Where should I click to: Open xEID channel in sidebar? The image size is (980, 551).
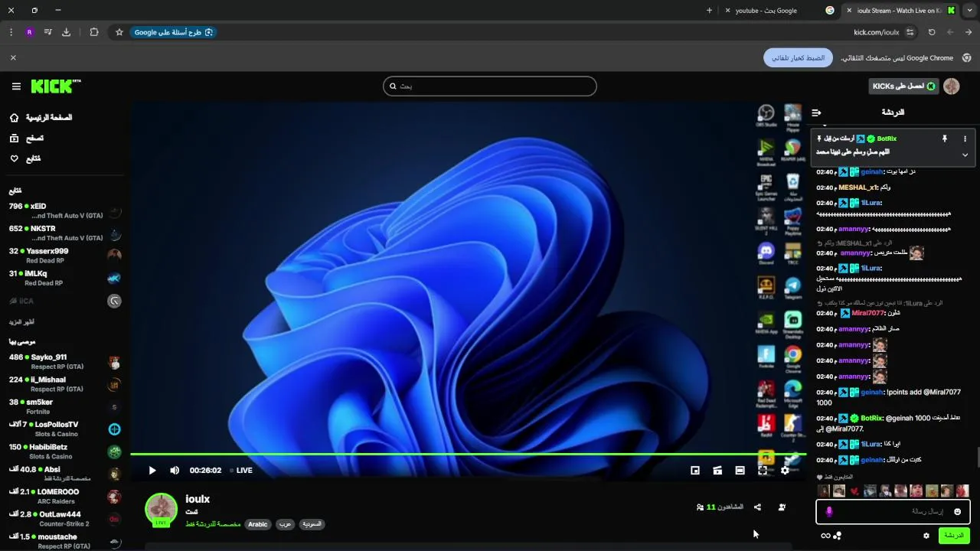(x=65, y=211)
